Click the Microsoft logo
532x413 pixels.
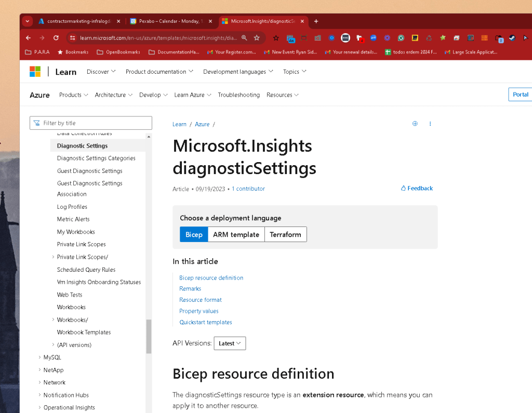click(x=35, y=72)
